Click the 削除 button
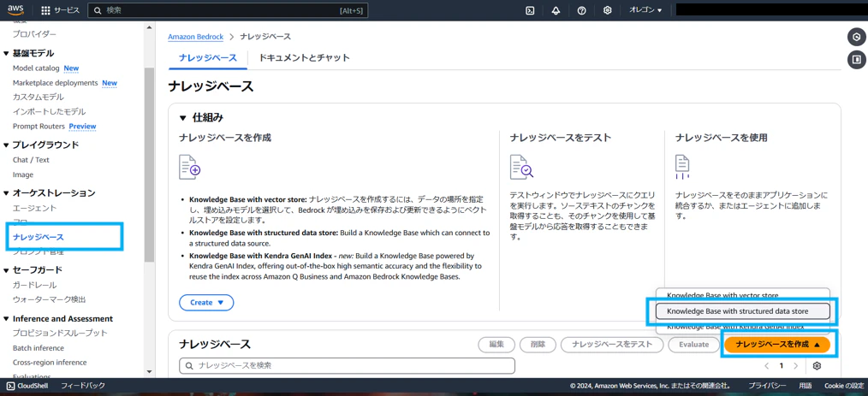The width and height of the screenshot is (868, 396). [x=538, y=344]
